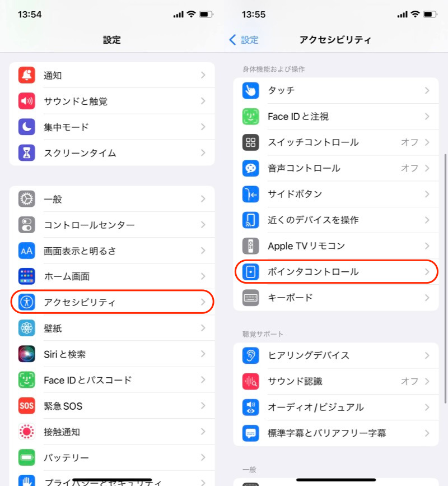Tap the 緊急 SOS icon
448x486 pixels.
[x=27, y=406]
